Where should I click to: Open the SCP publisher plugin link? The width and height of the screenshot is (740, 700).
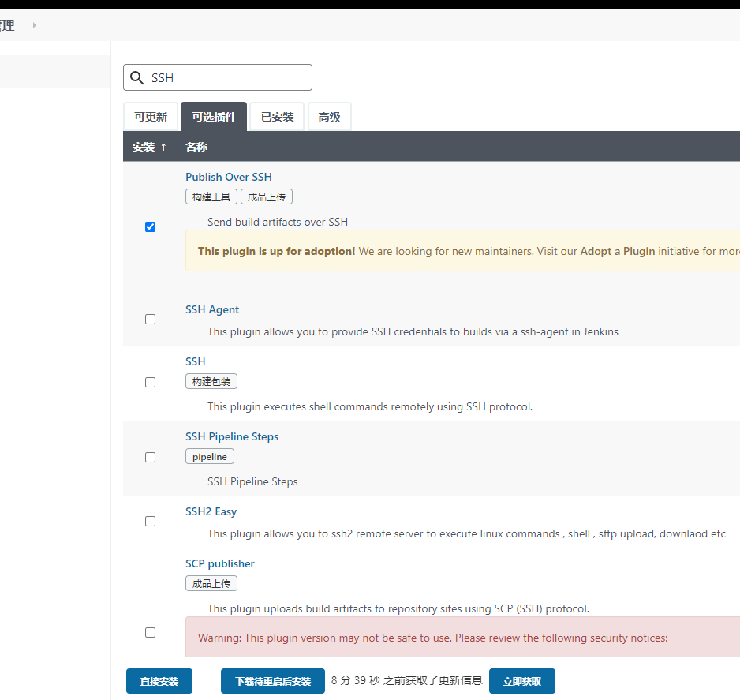tap(220, 563)
